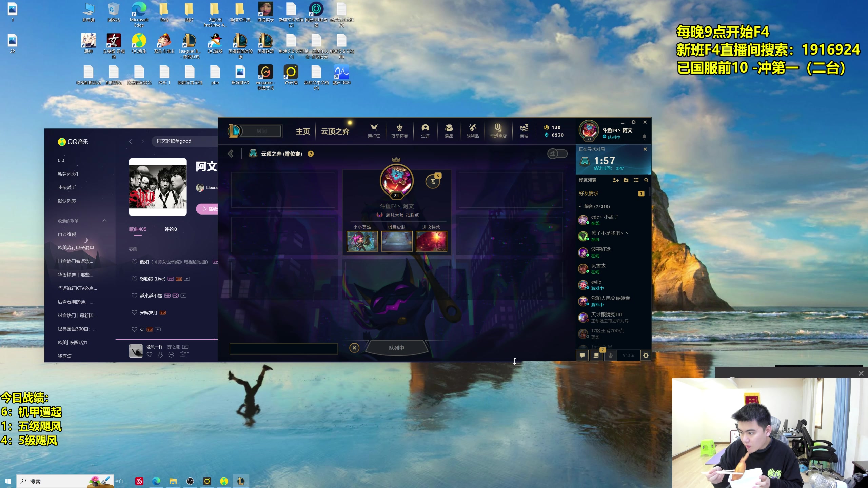Collapse the 综合 friends group

[x=580, y=206]
